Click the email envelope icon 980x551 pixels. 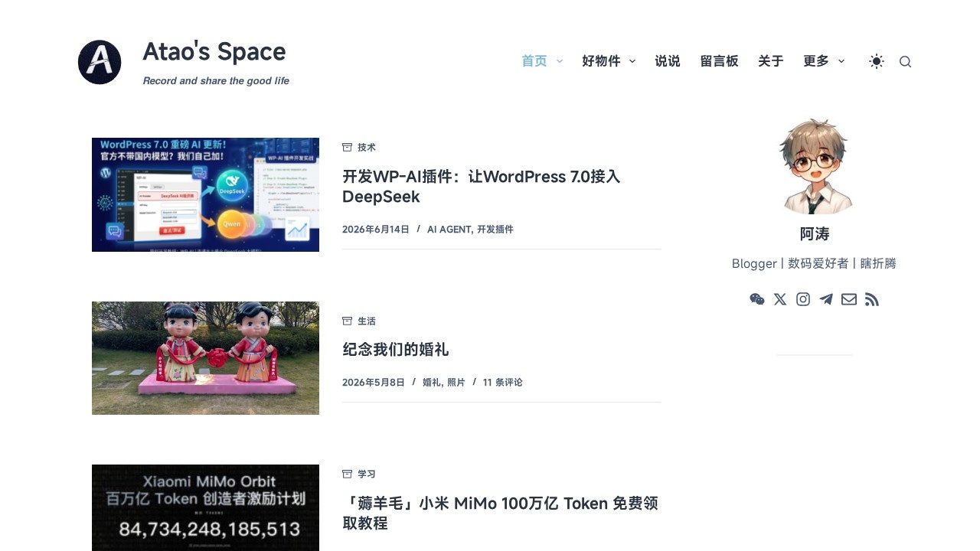point(849,299)
